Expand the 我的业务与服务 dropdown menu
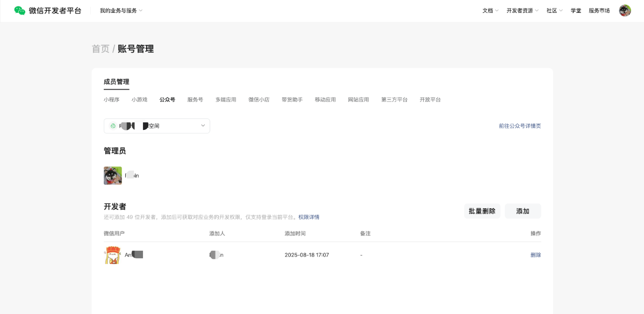Image resolution: width=644 pixels, height=314 pixels. [x=121, y=11]
